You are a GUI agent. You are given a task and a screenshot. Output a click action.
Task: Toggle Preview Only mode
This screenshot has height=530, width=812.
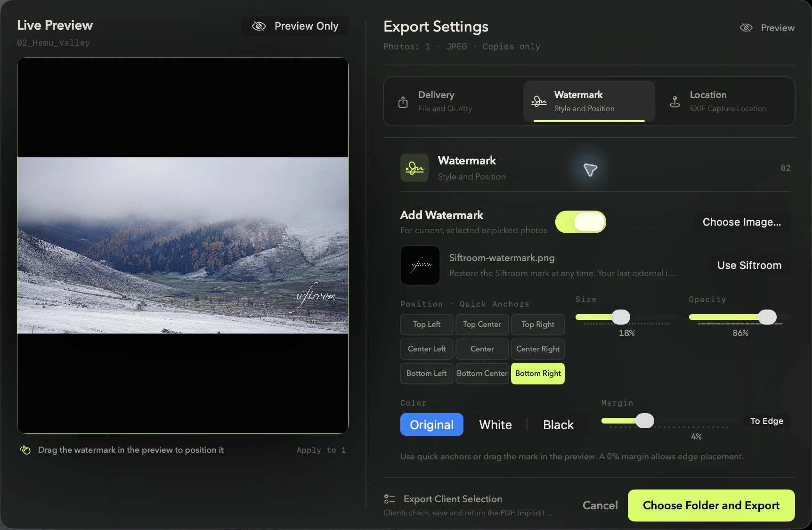295,26
